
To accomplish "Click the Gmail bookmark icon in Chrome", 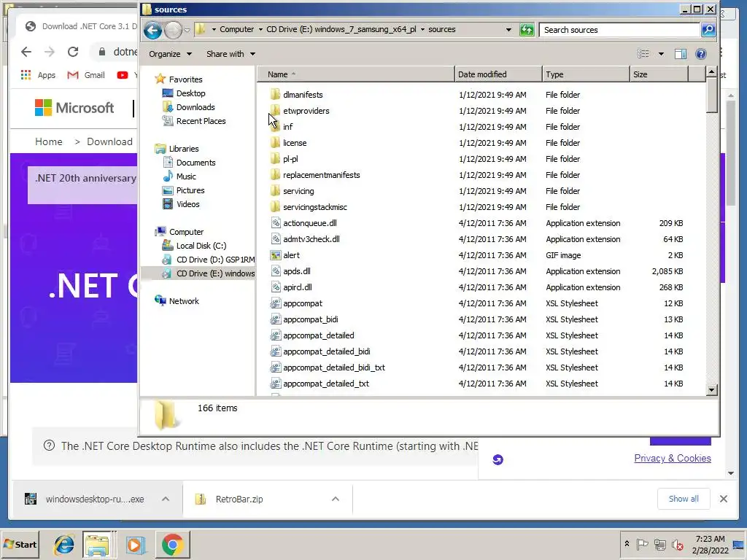I will [73, 75].
